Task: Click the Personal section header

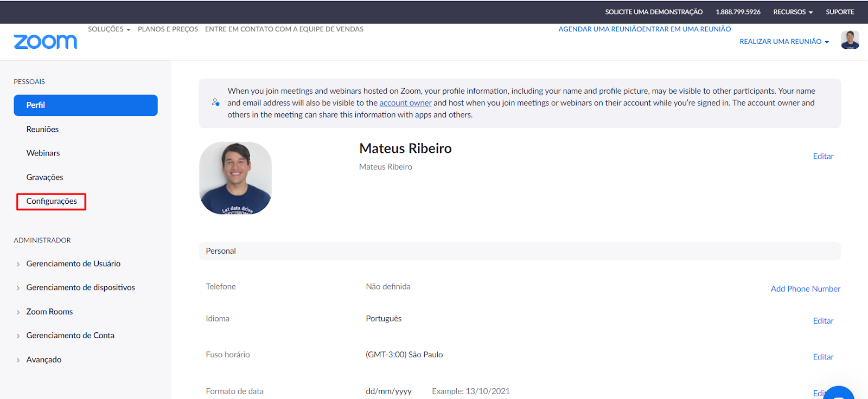Action: coord(520,251)
